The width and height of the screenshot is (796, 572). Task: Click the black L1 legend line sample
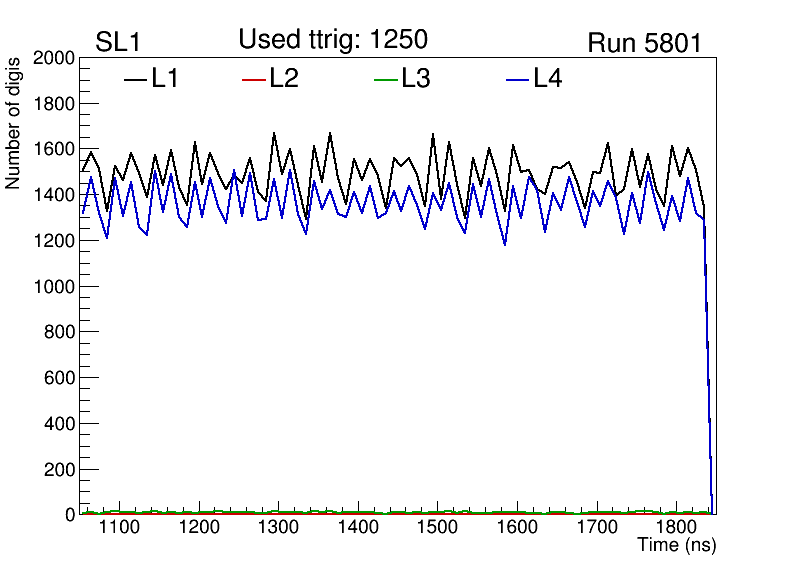[x=136, y=79]
